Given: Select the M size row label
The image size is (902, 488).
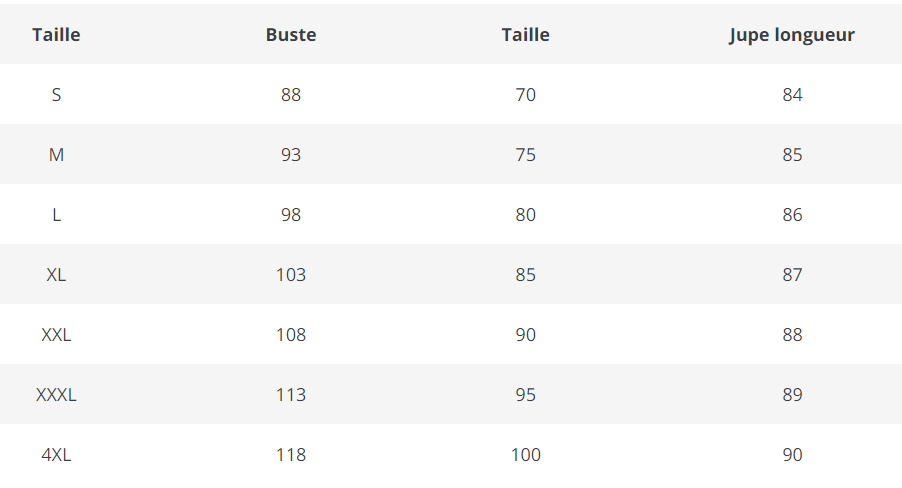Looking at the screenshot, I should [56, 155].
